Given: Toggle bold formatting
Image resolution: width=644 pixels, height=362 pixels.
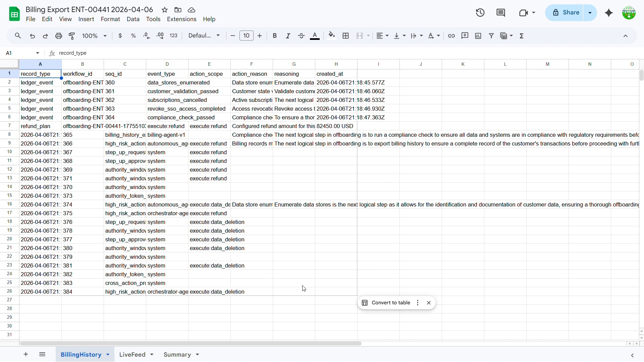Looking at the screenshot, I should pyautogui.click(x=275, y=36).
